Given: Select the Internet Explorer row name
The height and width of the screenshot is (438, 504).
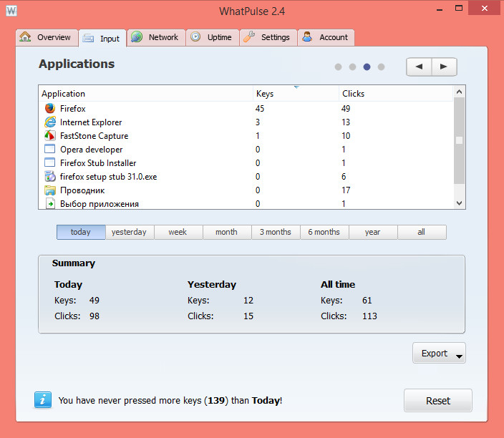Looking at the screenshot, I should (91, 122).
